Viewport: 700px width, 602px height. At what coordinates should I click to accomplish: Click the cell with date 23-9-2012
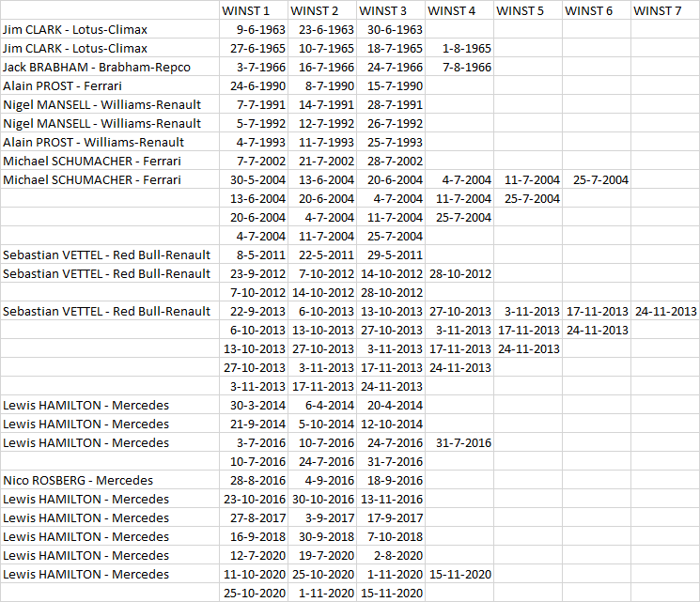click(x=254, y=273)
